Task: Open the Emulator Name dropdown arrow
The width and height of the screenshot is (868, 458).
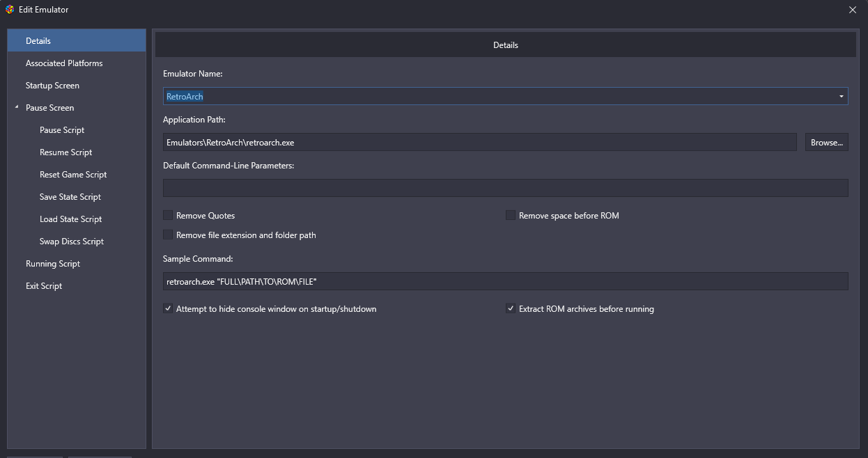Action: (842, 96)
